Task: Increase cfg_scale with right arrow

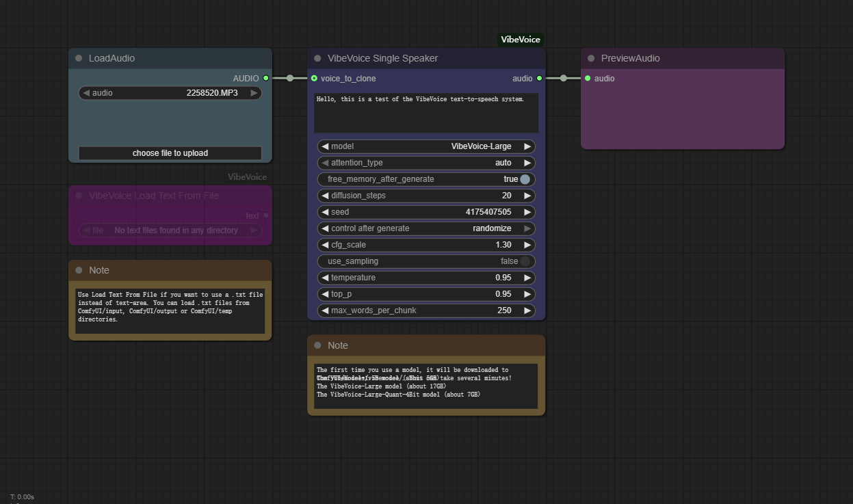Action: (x=527, y=245)
